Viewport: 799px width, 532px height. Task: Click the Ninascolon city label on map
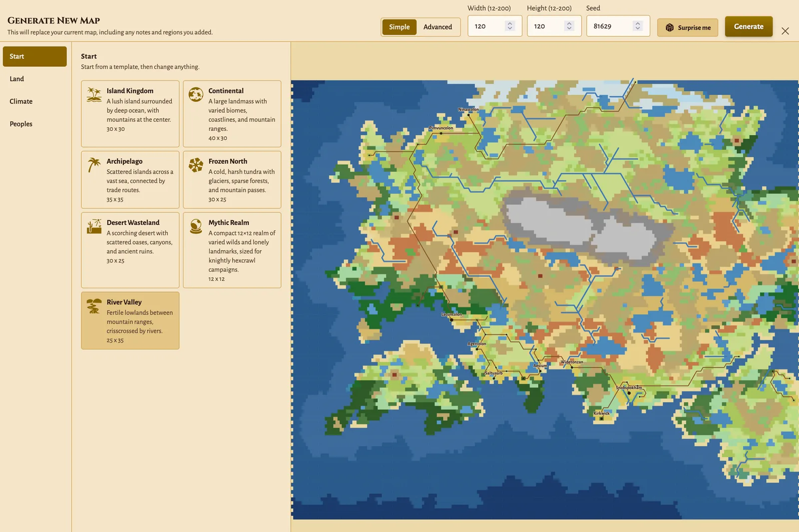click(x=468, y=109)
